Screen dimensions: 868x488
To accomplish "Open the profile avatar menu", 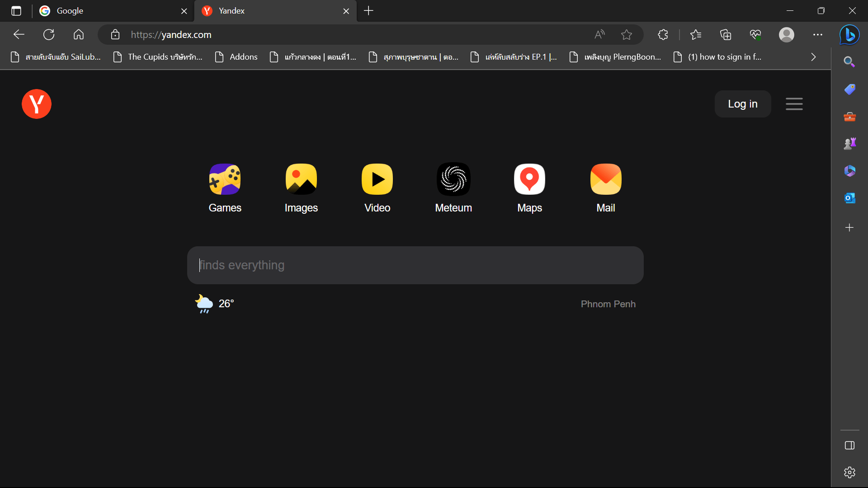I will point(787,34).
